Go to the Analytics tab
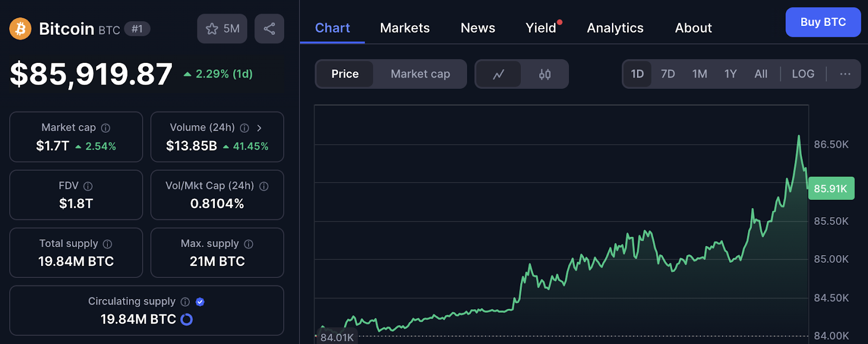 click(615, 28)
